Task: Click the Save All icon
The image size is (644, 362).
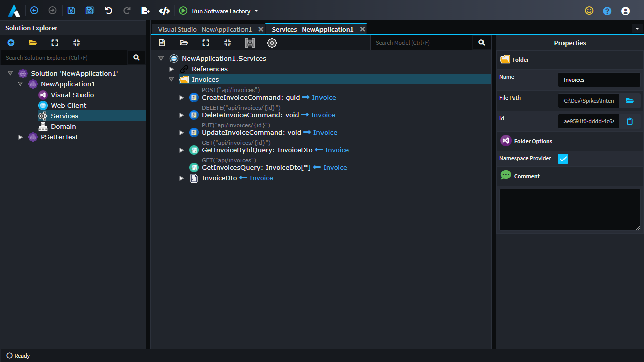Action: point(90,10)
